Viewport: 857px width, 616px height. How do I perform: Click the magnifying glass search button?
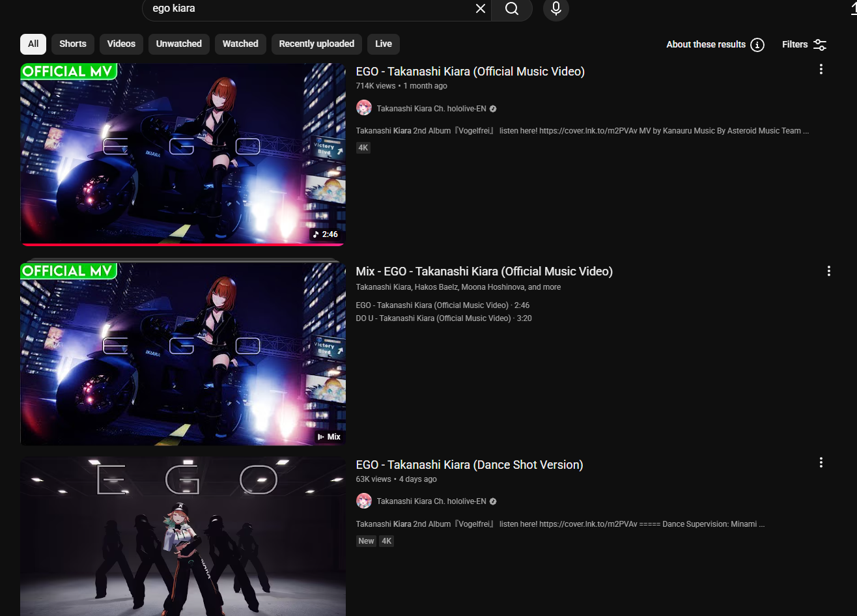(512, 8)
